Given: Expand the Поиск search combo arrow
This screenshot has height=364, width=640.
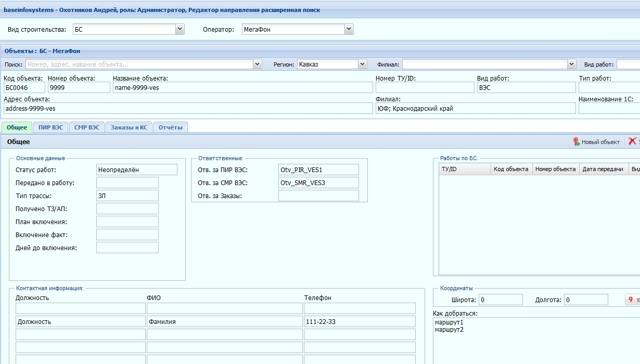Looking at the screenshot, I should pyautogui.click(x=258, y=64).
